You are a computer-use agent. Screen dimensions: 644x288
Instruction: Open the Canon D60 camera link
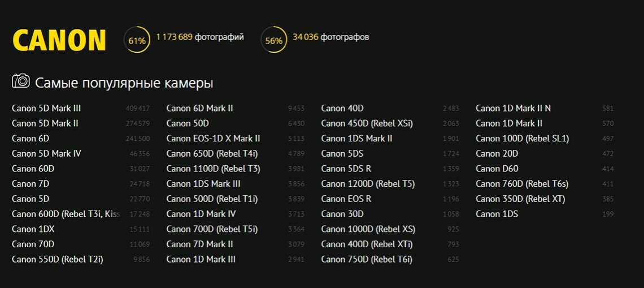point(497,169)
